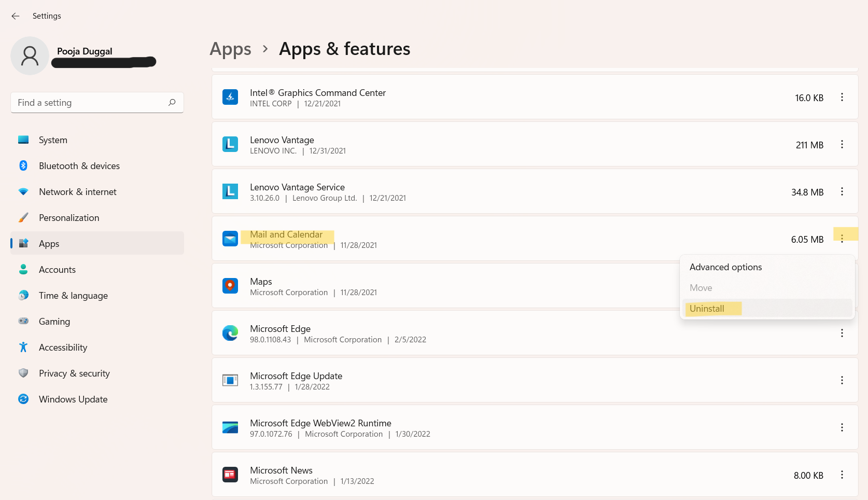Select the Microsoft Edge app name

280,329
